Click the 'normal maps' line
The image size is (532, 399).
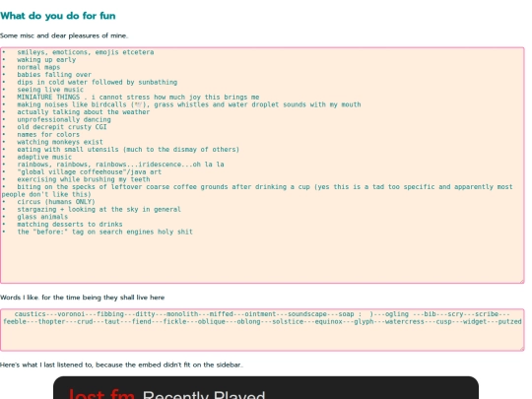(38, 67)
